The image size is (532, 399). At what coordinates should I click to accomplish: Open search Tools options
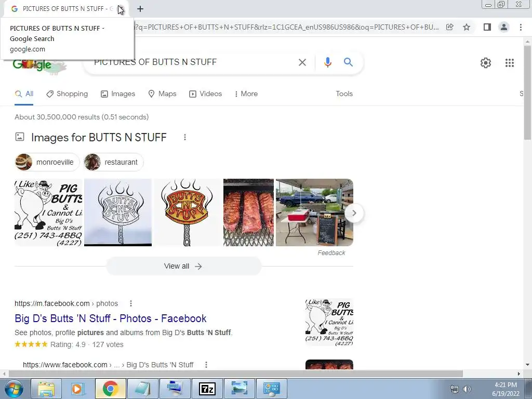pyautogui.click(x=344, y=94)
